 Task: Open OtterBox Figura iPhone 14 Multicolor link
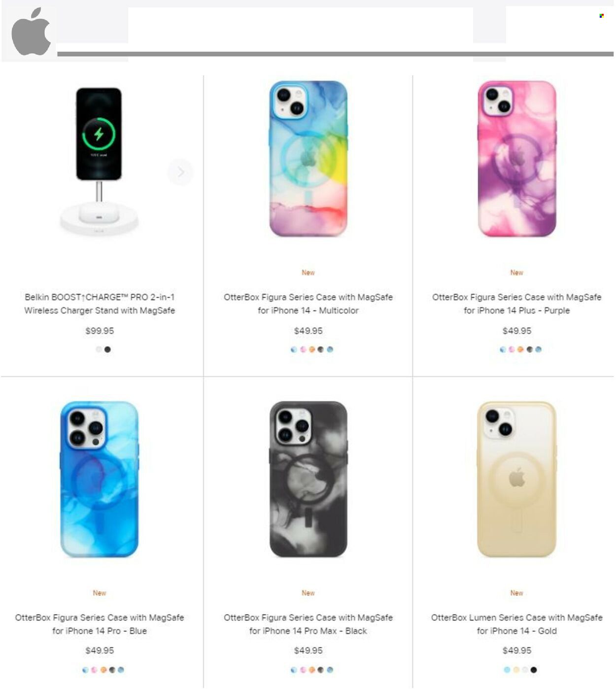point(308,304)
